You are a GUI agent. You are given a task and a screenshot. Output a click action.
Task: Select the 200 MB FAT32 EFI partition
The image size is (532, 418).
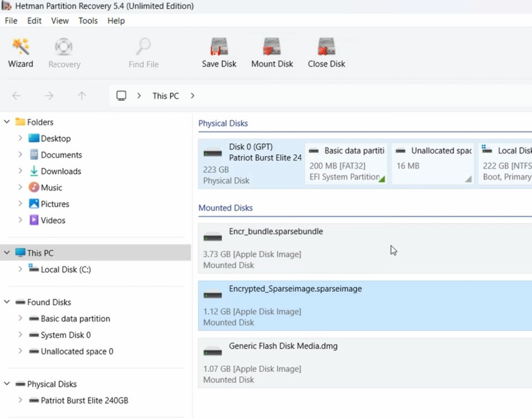[x=346, y=163]
